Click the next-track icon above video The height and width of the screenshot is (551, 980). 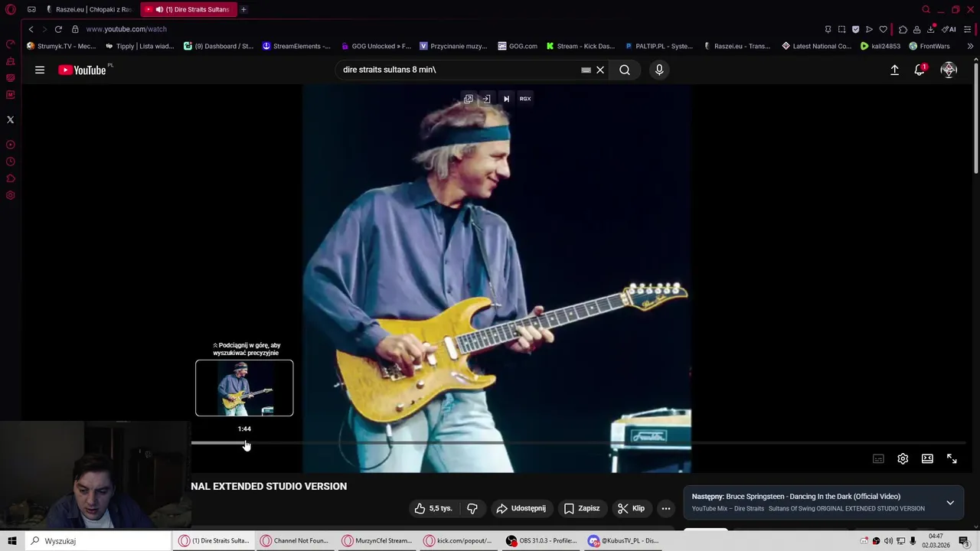point(506,99)
